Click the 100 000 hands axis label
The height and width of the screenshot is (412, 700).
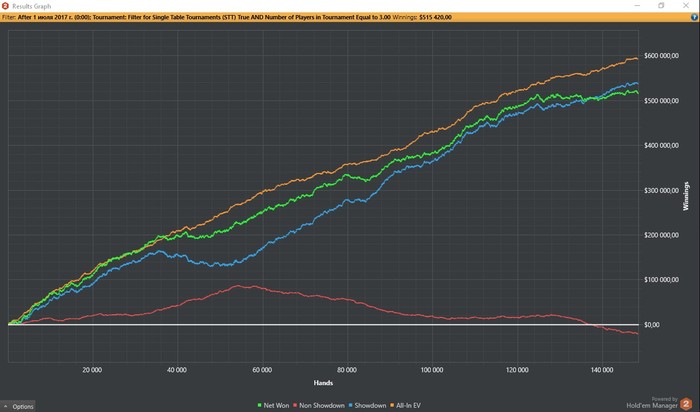point(432,370)
